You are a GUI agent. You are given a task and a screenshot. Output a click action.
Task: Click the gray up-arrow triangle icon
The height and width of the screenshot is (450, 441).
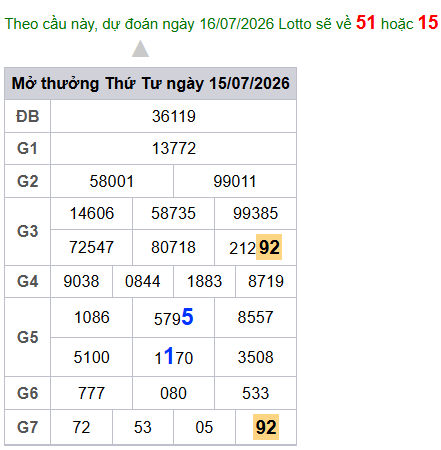[x=140, y=49]
